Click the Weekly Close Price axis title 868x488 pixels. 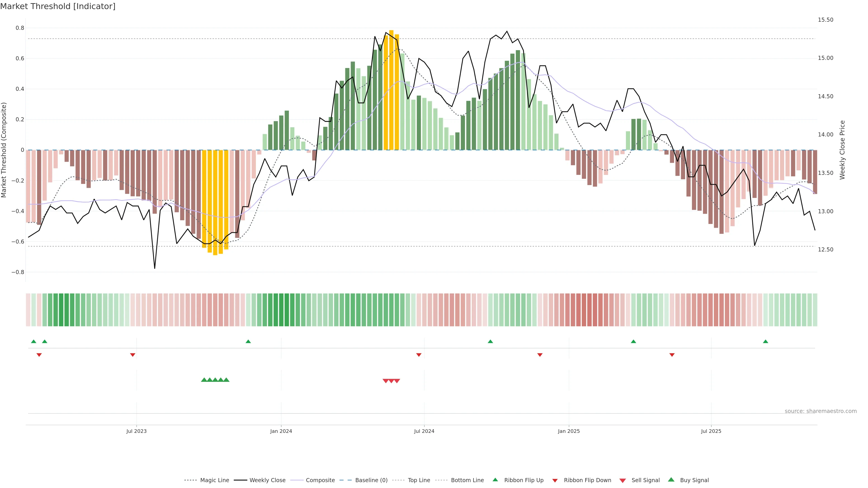(842, 150)
